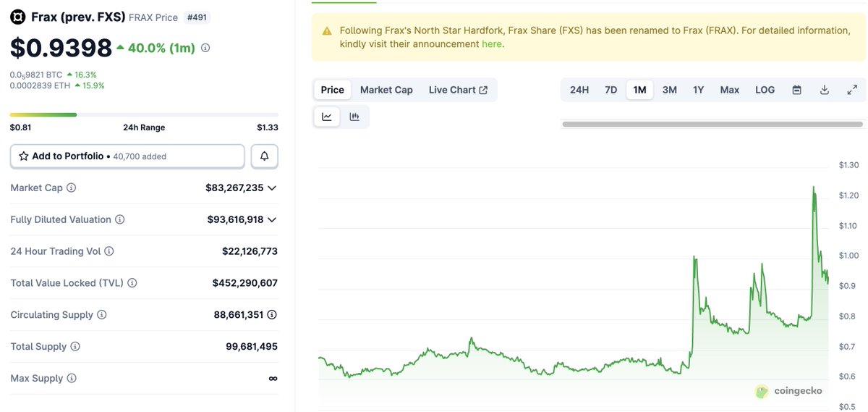Click the $0.9398 current price text
This screenshot has height=412, width=868.
(x=61, y=48)
